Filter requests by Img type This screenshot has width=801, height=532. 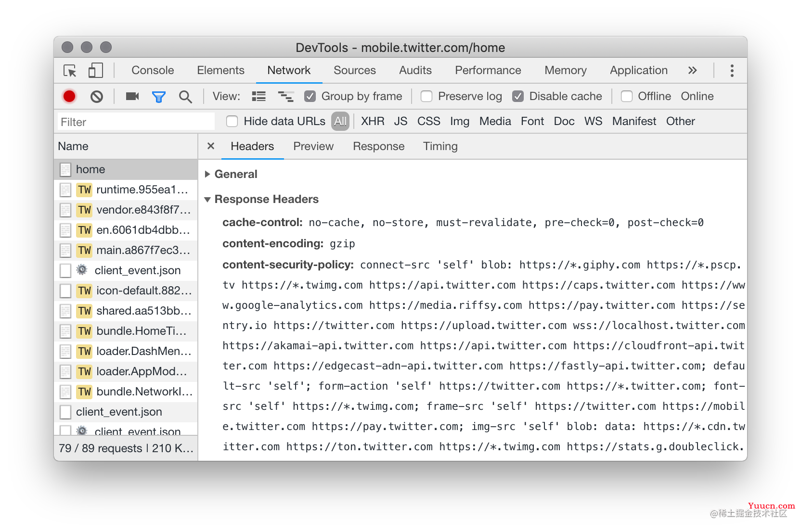pyautogui.click(x=460, y=121)
